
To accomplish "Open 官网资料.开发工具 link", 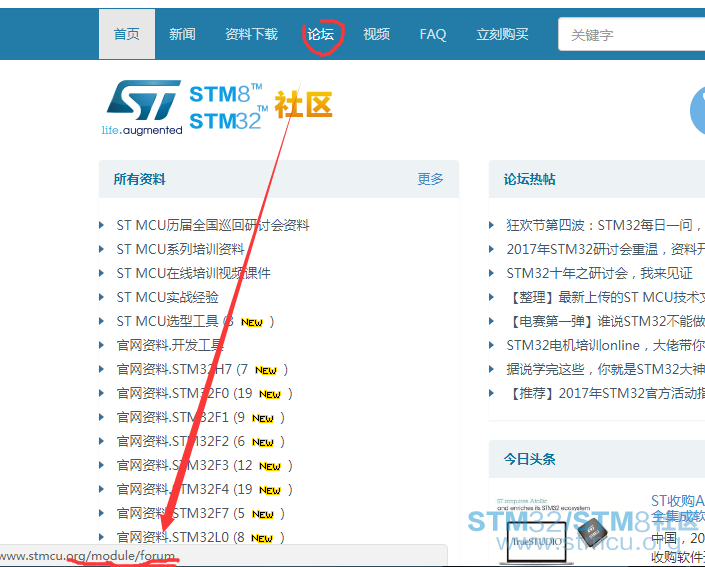I will 170,345.
